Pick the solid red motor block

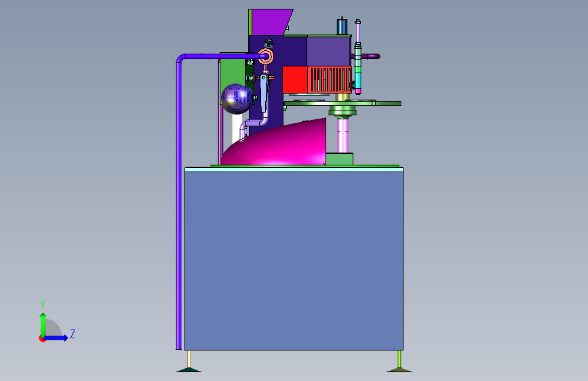click(295, 79)
